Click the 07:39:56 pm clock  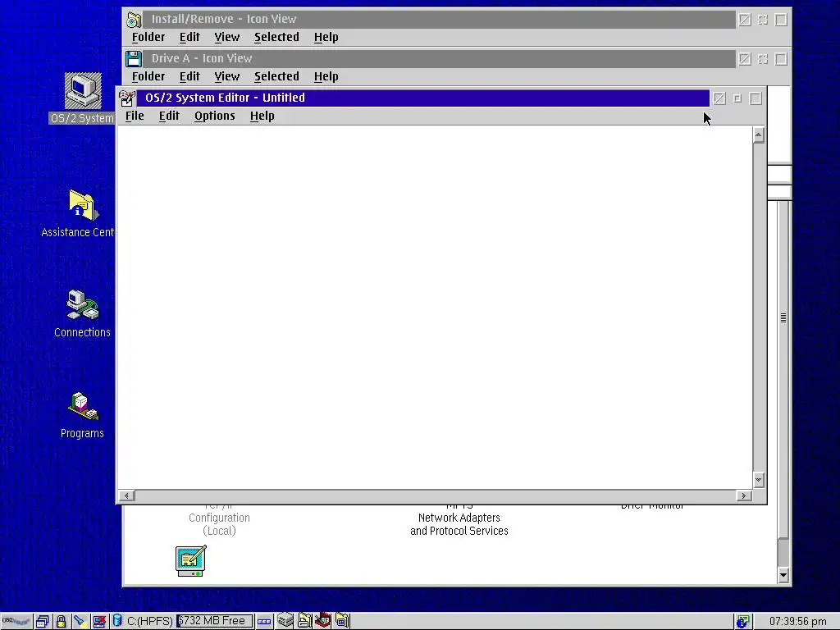(x=797, y=622)
